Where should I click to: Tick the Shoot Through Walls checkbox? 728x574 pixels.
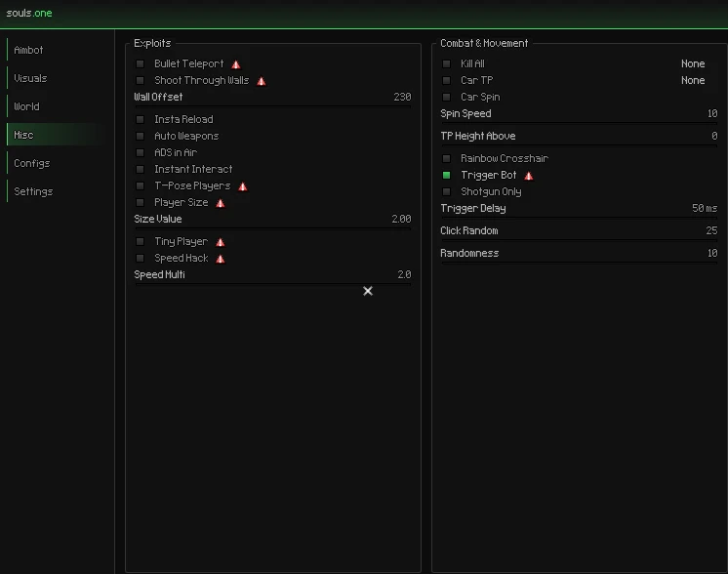click(x=140, y=81)
